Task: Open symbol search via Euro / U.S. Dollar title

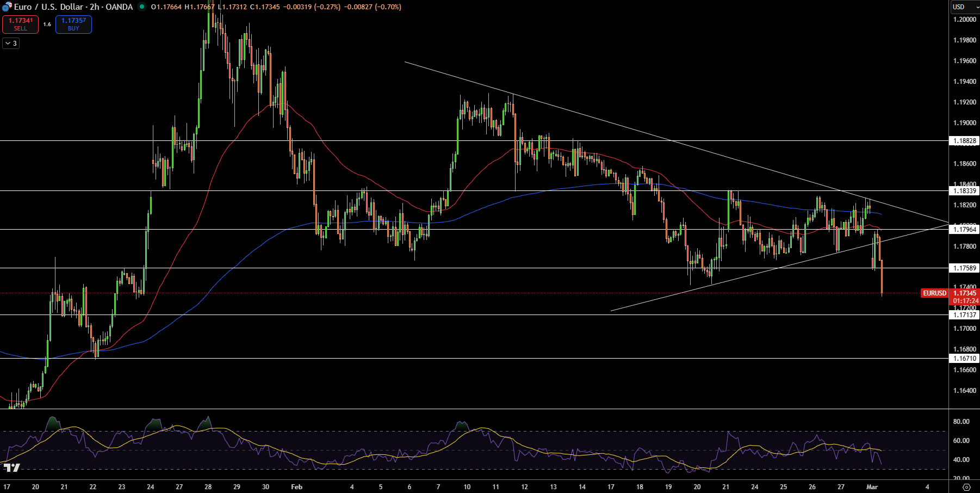Action: pos(73,7)
